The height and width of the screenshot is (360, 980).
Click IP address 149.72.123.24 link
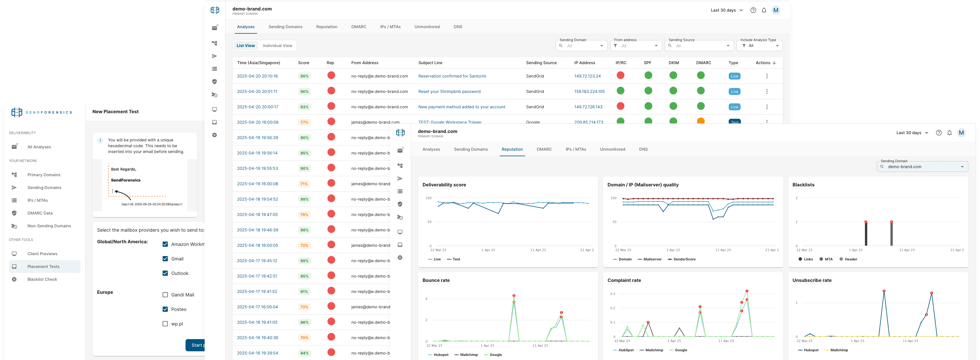click(x=587, y=76)
